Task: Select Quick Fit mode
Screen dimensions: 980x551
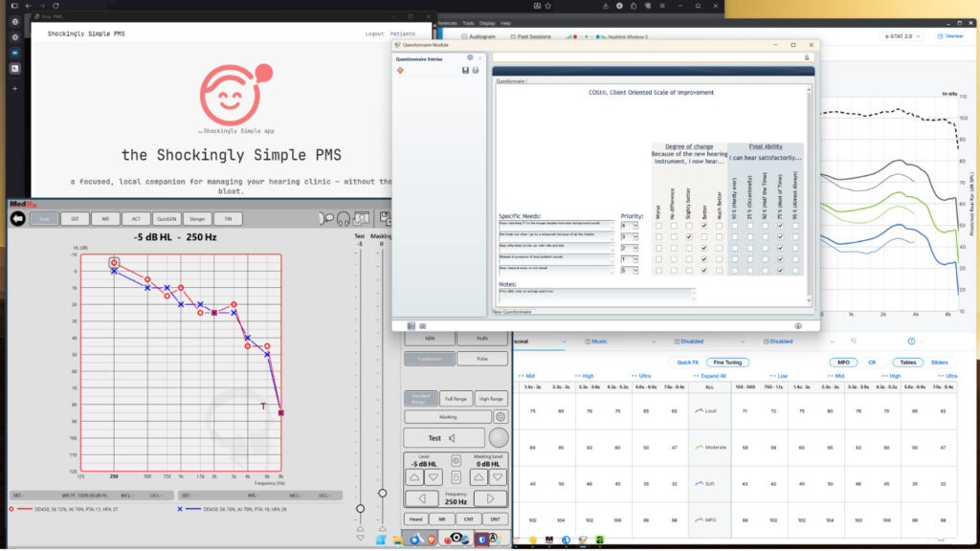Action: (687, 363)
